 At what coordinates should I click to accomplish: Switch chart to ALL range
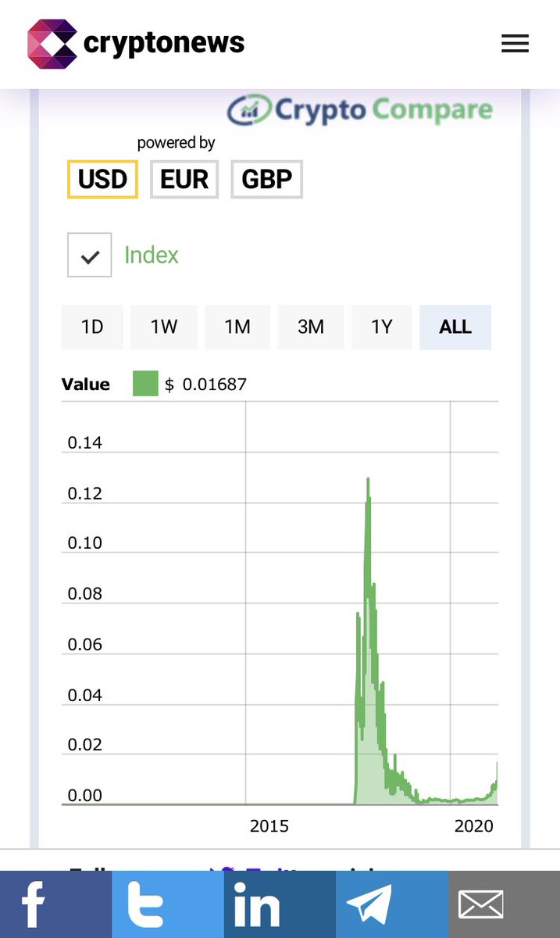(x=455, y=327)
